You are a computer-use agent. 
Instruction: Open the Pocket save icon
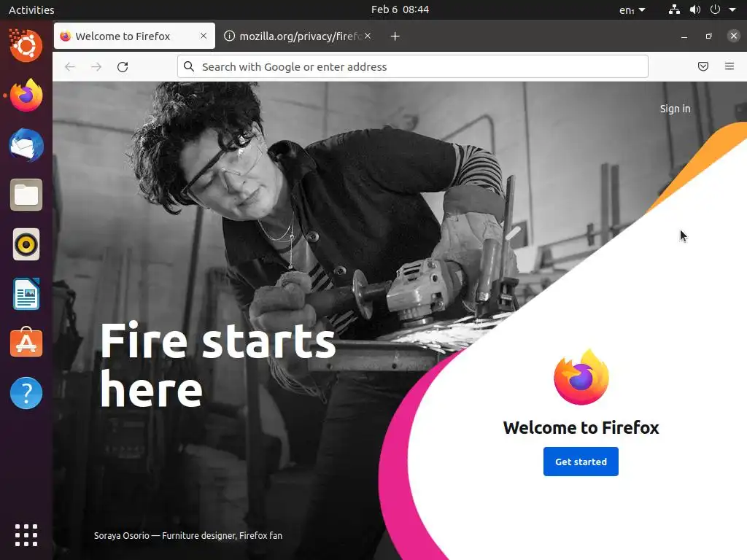click(x=703, y=66)
